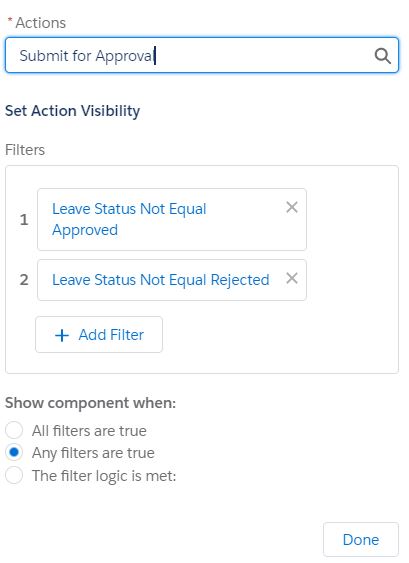
Task: Click filter number 1 index label
Action: coord(24,219)
